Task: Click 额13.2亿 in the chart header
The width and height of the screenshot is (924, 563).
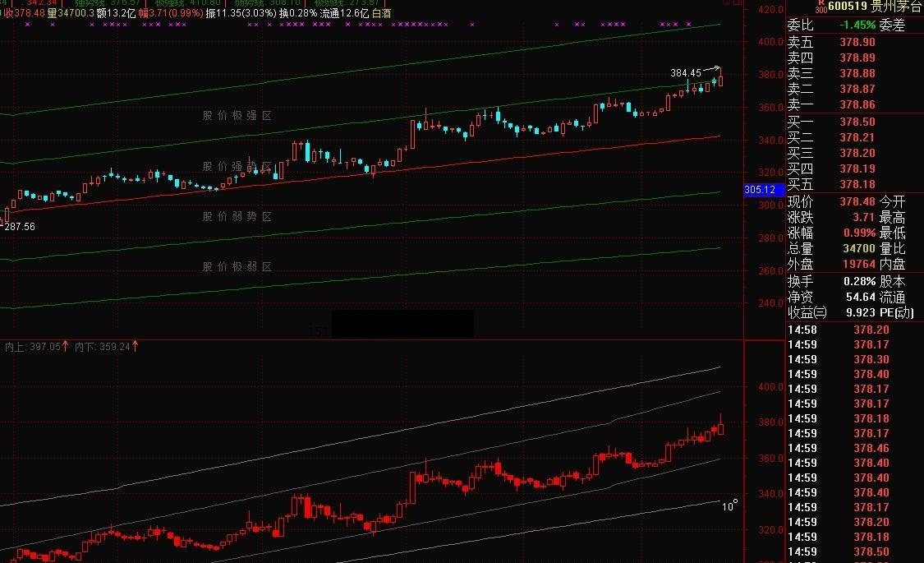Action: tap(116, 13)
